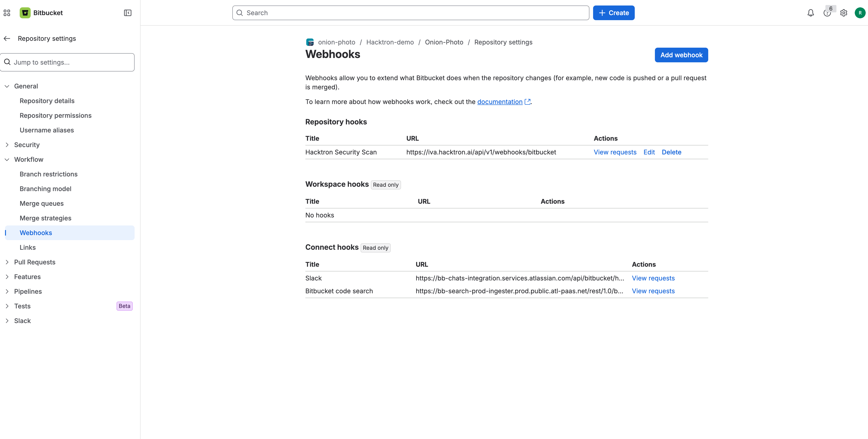Open Merge strategies settings
Image resolution: width=868 pixels, height=439 pixels.
pos(46,218)
